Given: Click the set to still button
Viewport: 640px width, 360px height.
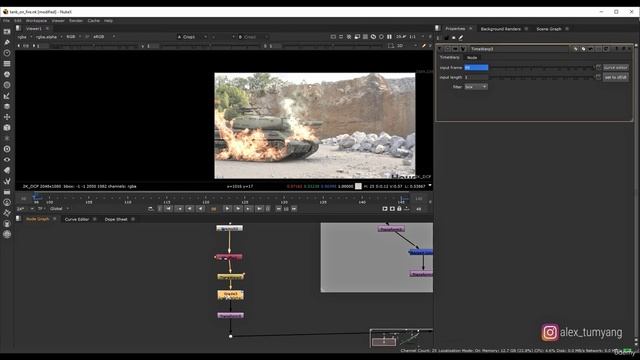Looking at the screenshot, I should click(x=616, y=77).
